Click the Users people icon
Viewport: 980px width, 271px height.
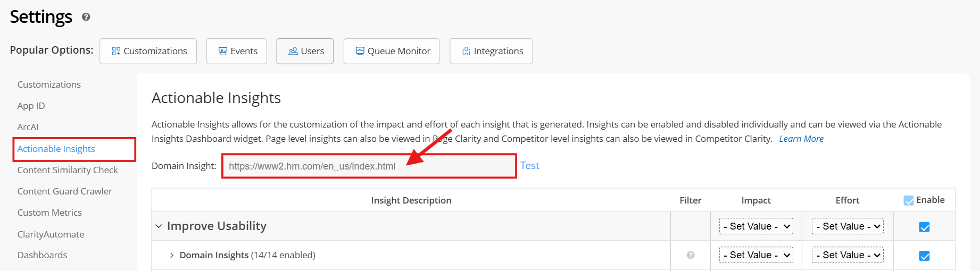293,51
